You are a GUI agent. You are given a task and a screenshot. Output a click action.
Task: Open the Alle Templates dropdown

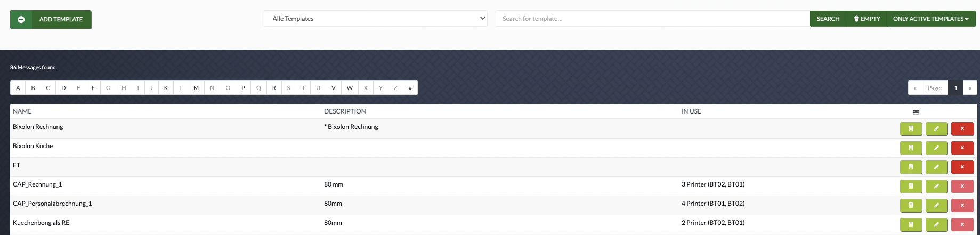pyautogui.click(x=375, y=19)
